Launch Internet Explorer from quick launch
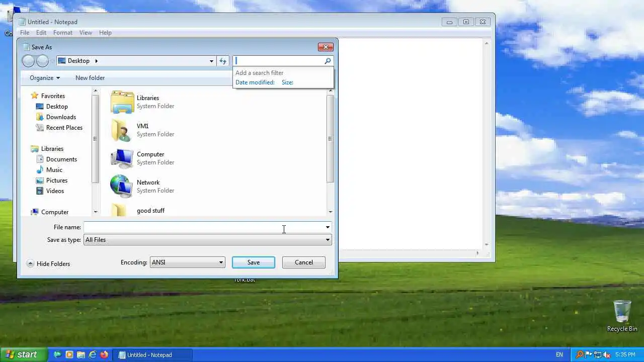Viewport: 644px width, 362px height. point(92,354)
